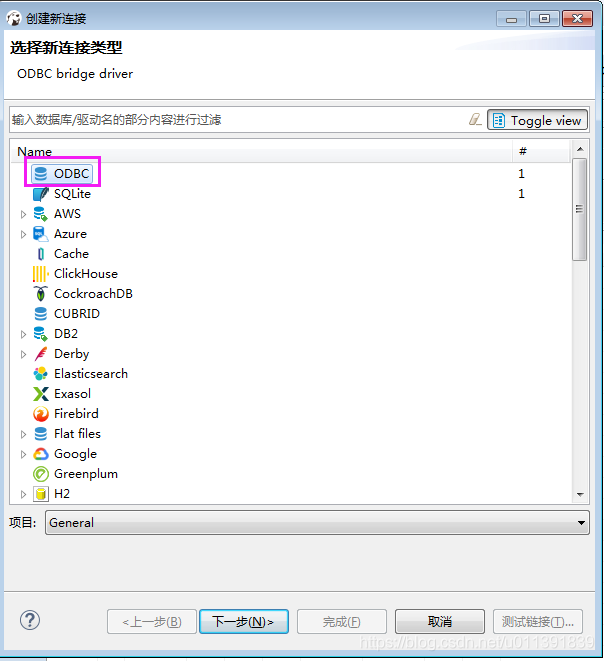Expand the DB2 tree node
Screen dimensions: 604x661
tap(23, 334)
